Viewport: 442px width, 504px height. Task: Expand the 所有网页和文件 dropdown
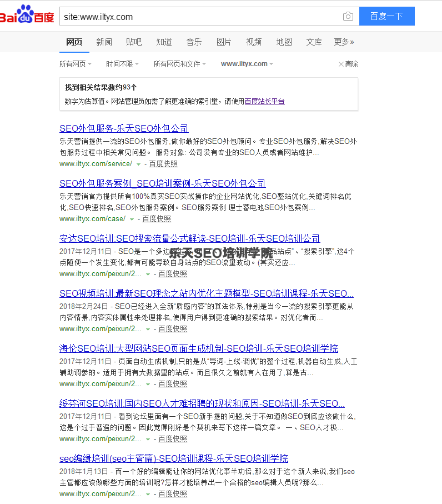coord(179,64)
